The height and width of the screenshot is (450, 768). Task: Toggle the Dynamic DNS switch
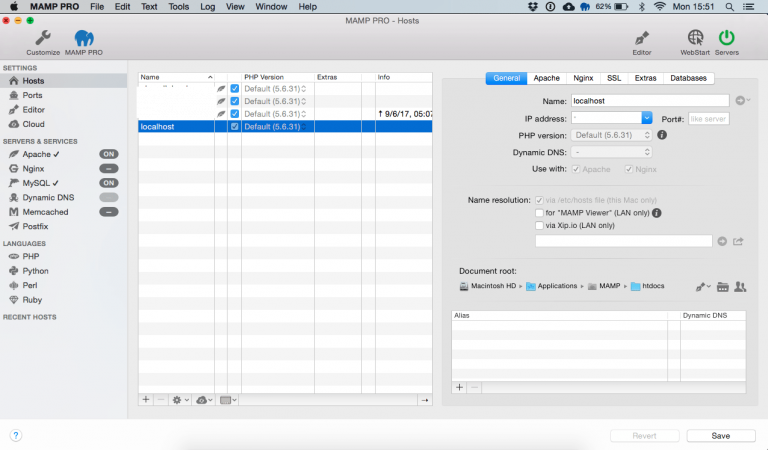coord(109,197)
